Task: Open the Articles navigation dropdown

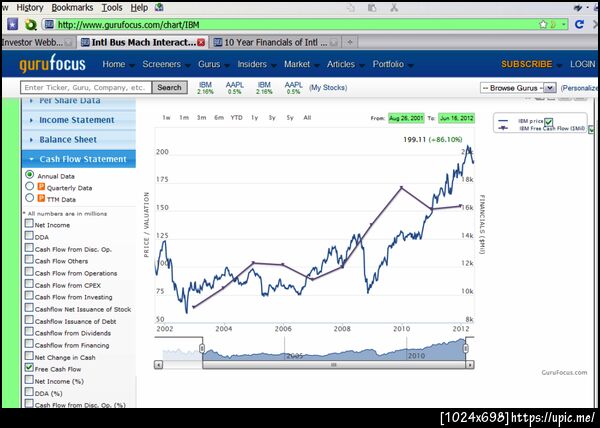Action: (x=344, y=64)
